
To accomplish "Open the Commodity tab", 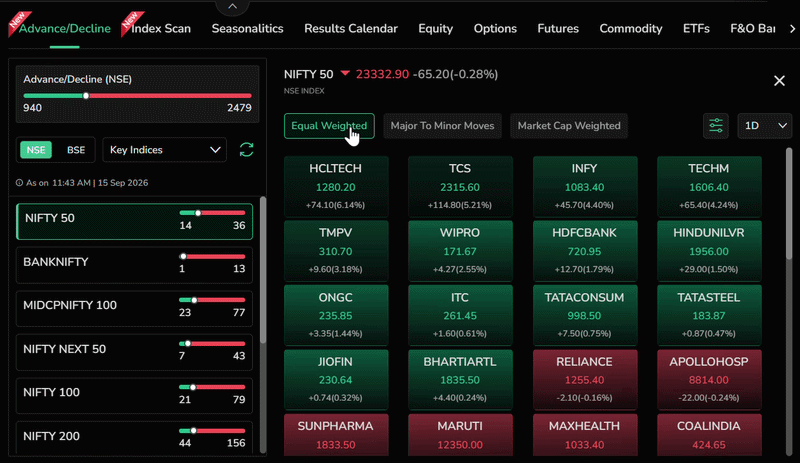I will (x=631, y=29).
